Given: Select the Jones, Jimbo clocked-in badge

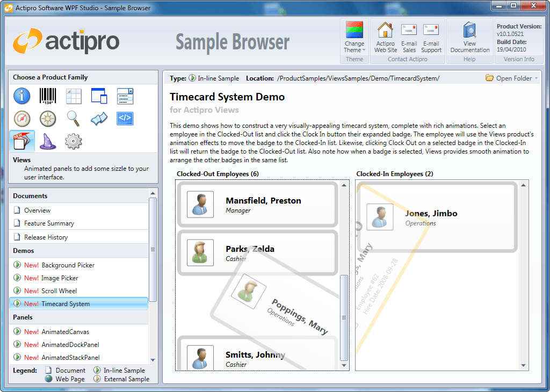Looking at the screenshot, I should pos(437,217).
